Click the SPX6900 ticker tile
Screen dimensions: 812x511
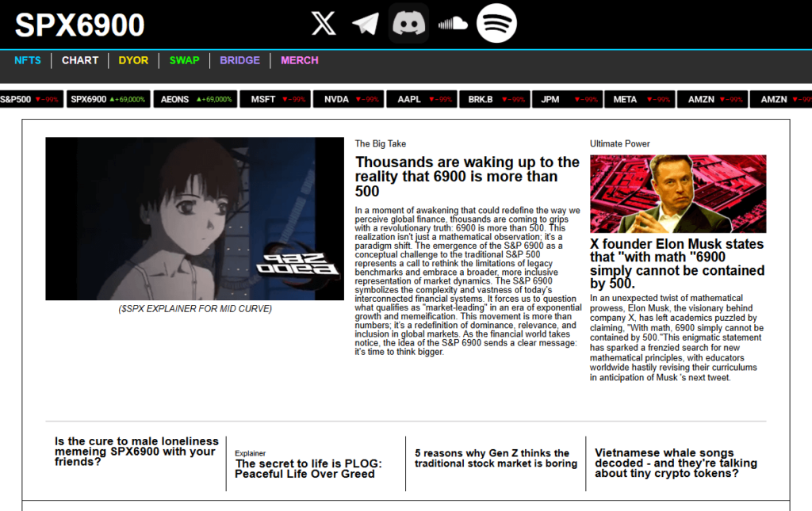[109, 99]
